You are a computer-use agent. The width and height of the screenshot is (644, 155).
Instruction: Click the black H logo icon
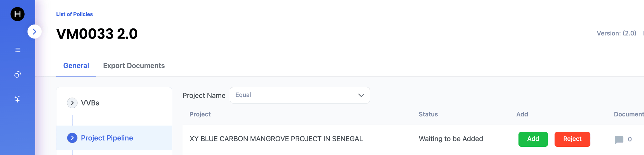pyautogui.click(x=17, y=14)
